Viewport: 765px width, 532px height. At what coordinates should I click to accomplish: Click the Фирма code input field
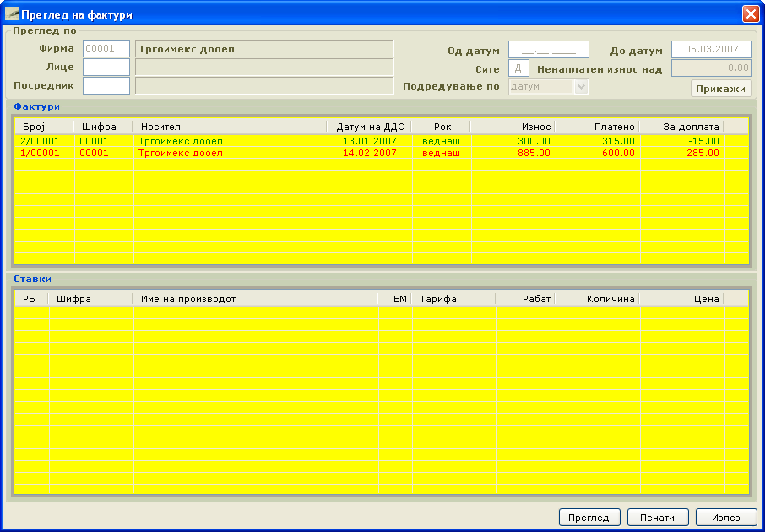[x=106, y=49]
